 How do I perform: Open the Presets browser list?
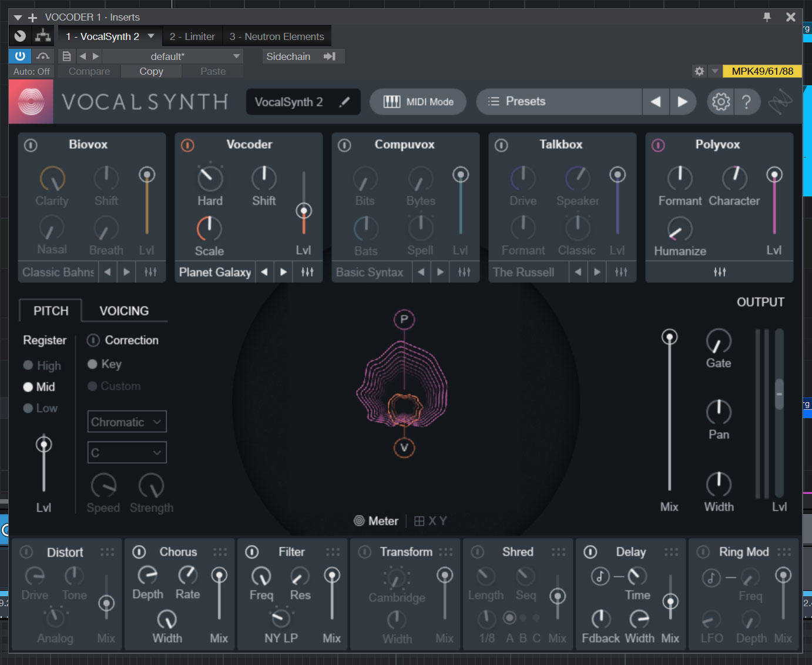(x=559, y=102)
